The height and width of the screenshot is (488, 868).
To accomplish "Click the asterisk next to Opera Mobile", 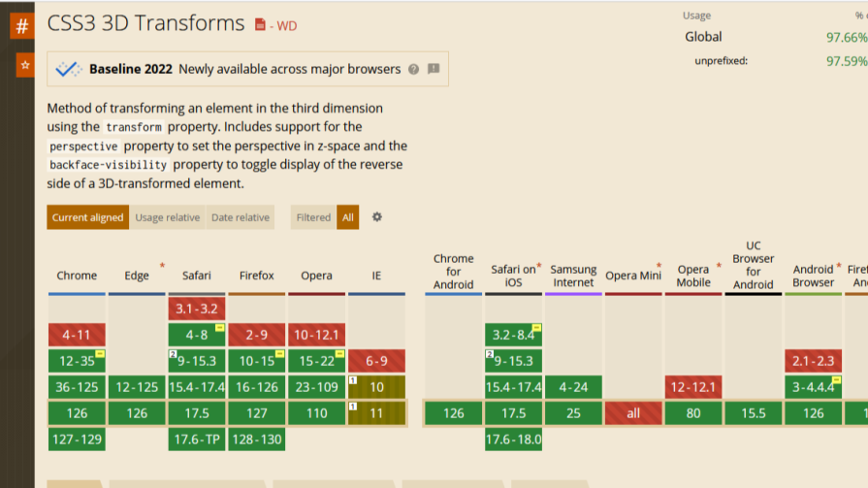I will click(x=719, y=266).
